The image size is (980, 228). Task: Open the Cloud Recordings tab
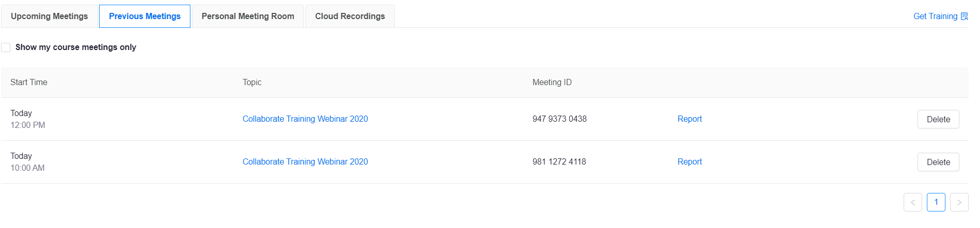click(350, 16)
